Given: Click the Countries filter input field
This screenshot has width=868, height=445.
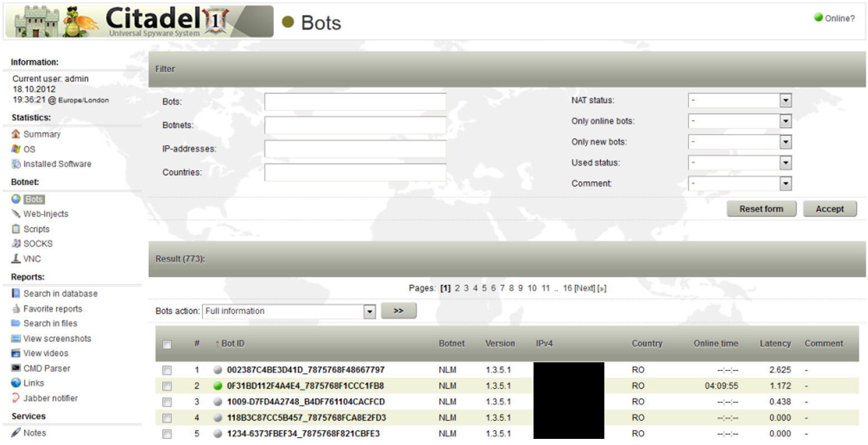Looking at the screenshot, I should tap(355, 172).
